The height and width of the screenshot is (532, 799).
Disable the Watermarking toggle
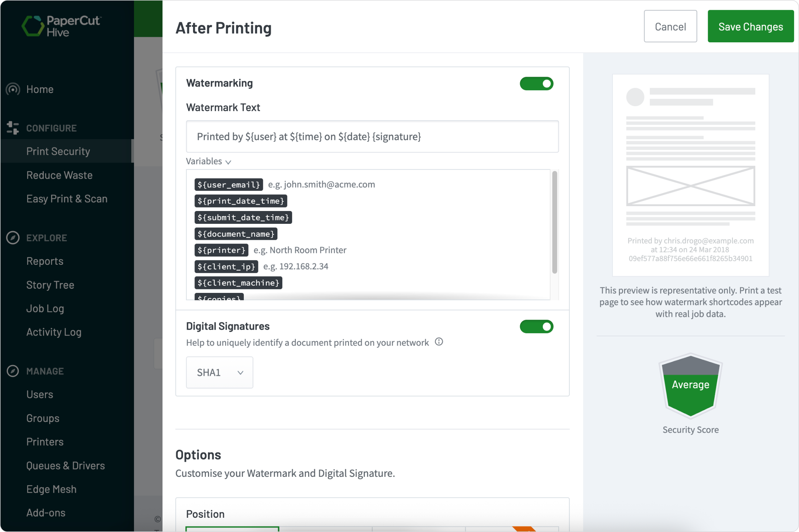pyautogui.click(x=537, y=83)
